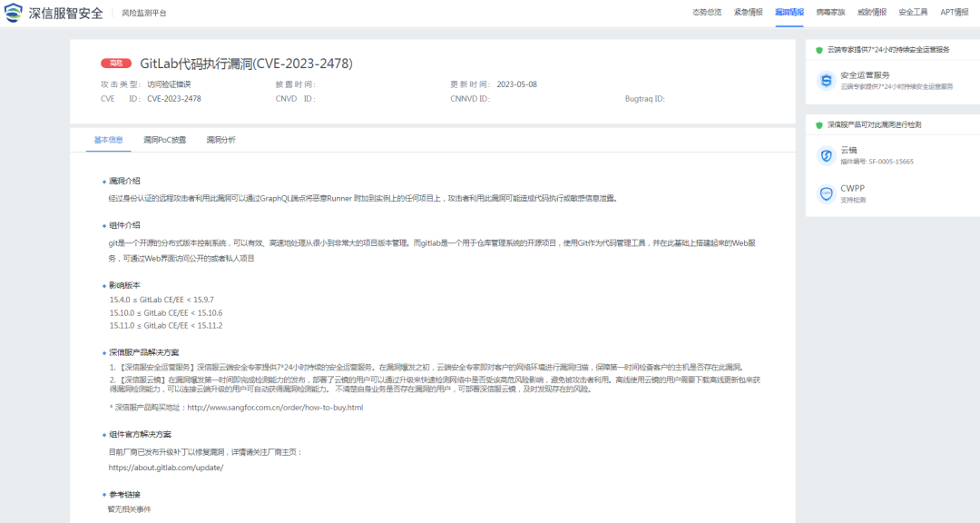Click the Sangfor shield logo icon
980x523 pixels.
[13, 13]
